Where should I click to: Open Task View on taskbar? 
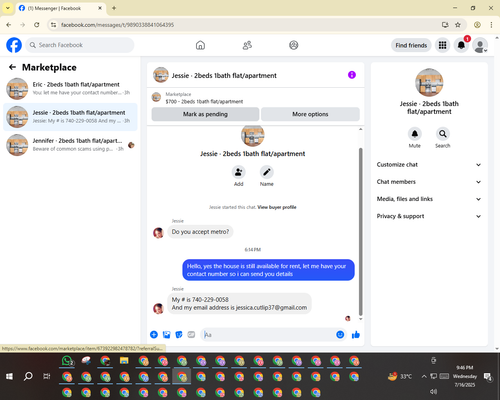[47, 376]
